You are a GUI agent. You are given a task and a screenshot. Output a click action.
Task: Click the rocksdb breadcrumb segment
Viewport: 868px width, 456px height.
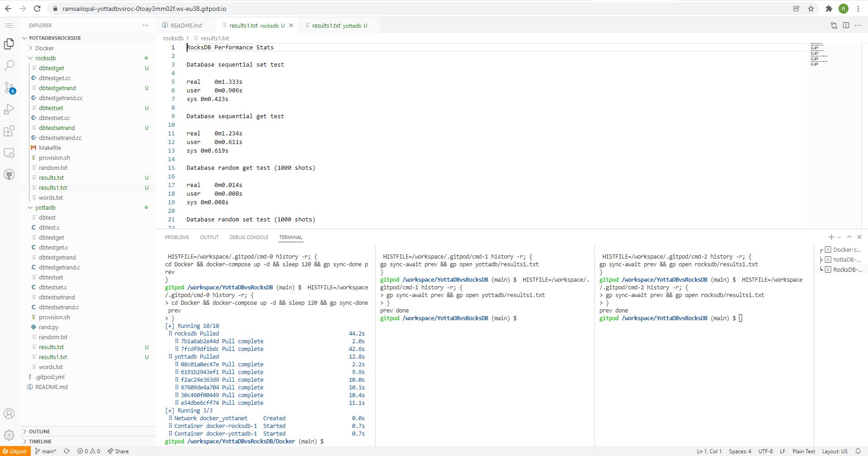(173, 38)
